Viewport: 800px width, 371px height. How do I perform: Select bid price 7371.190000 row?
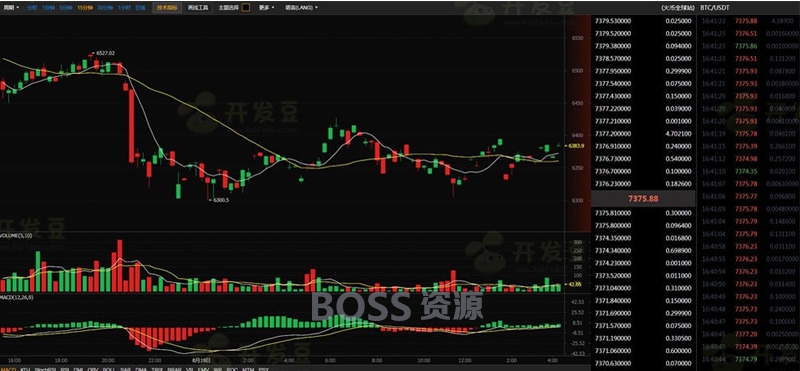(x=643, y=338)
